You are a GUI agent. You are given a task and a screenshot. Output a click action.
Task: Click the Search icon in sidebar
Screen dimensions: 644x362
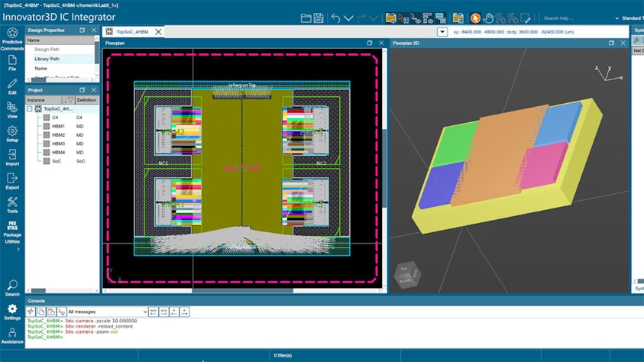(12, 288)
